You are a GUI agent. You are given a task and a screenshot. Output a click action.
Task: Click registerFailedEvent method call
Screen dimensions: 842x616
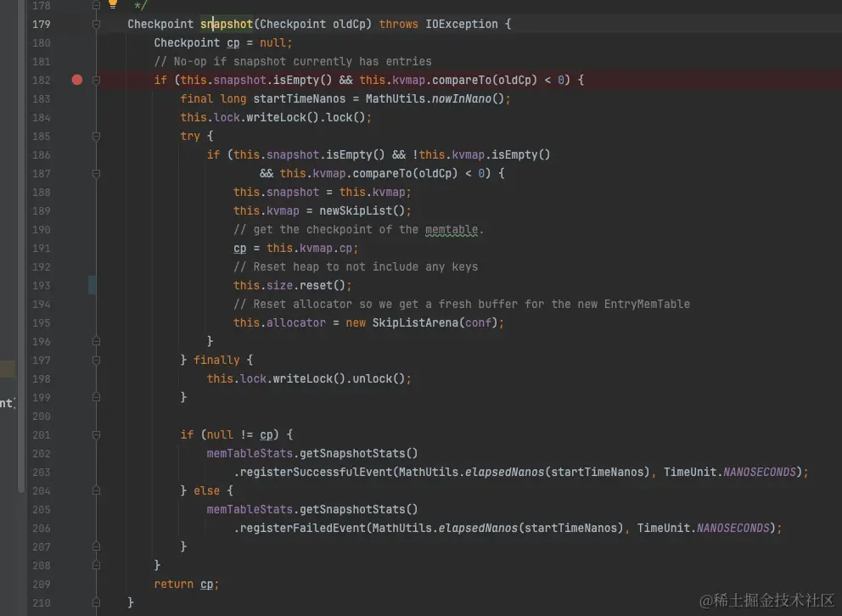tap(302, 528)
